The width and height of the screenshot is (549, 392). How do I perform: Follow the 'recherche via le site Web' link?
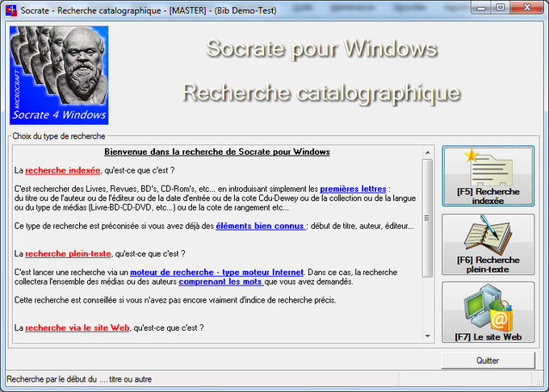point(78,327)
